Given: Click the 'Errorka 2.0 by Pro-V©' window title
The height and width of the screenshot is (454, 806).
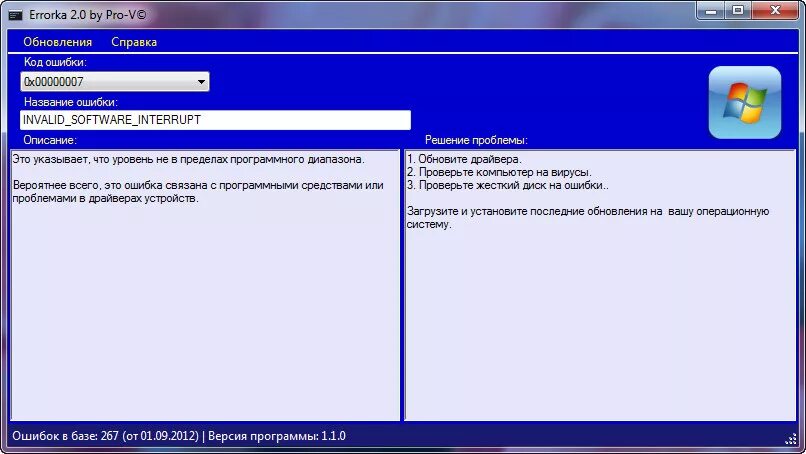Looking at the screenshot, I should [87, 15].
